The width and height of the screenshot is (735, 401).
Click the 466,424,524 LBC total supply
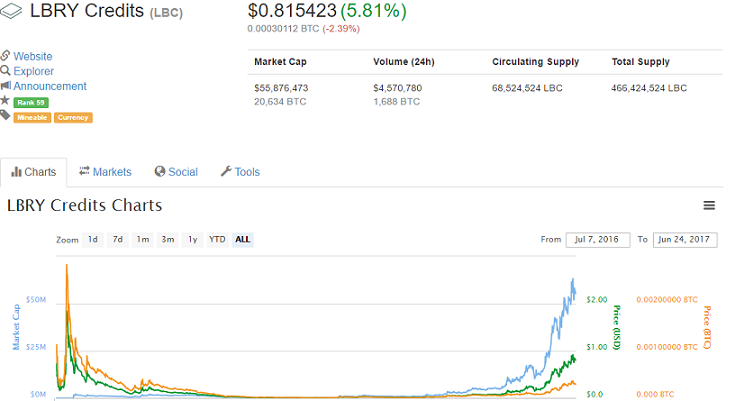(649, 88)
